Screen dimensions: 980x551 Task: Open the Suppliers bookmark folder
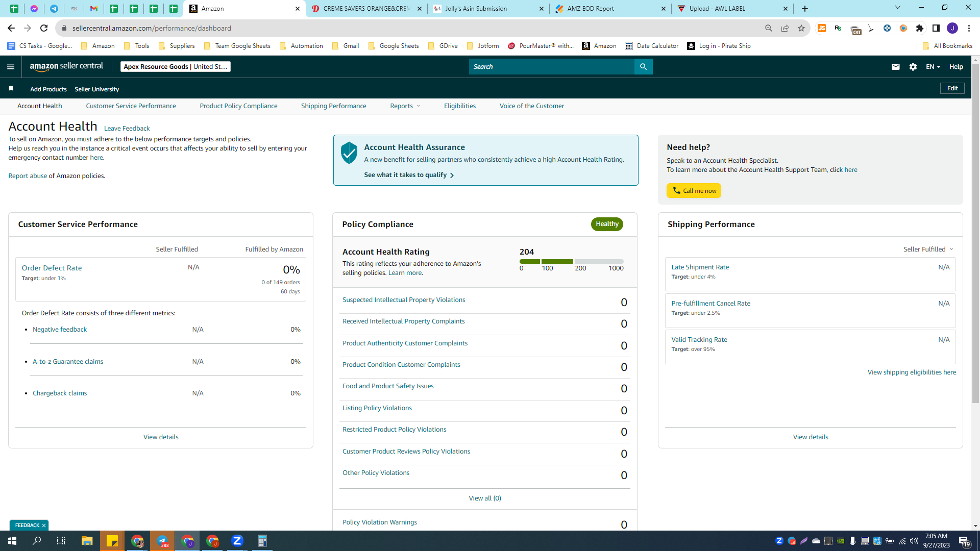pyautogui.click(x=177, y=46)
